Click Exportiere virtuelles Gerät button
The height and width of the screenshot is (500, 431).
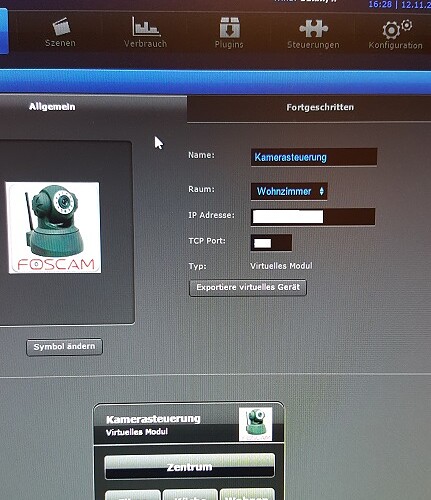248,287
